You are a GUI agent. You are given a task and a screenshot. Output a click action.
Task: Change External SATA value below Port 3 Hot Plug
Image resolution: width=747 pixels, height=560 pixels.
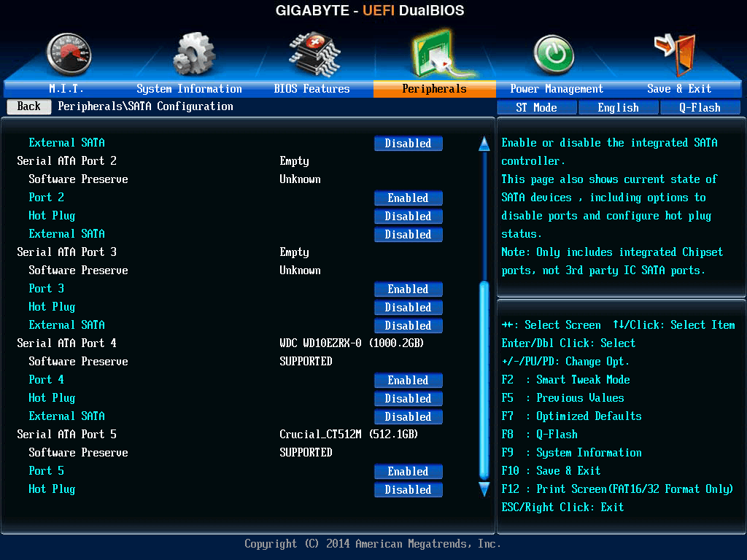pyautogui.click(x=409, y=326)
